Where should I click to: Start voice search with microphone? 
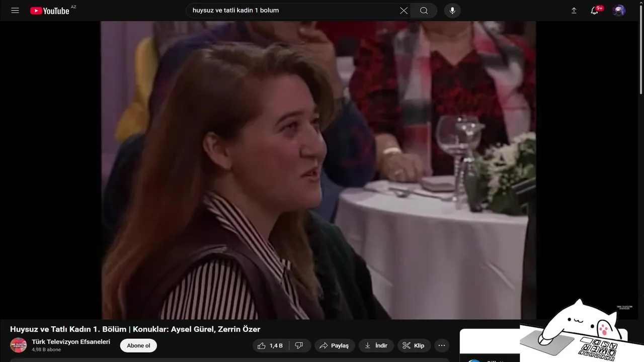click(x=452, y=11)
